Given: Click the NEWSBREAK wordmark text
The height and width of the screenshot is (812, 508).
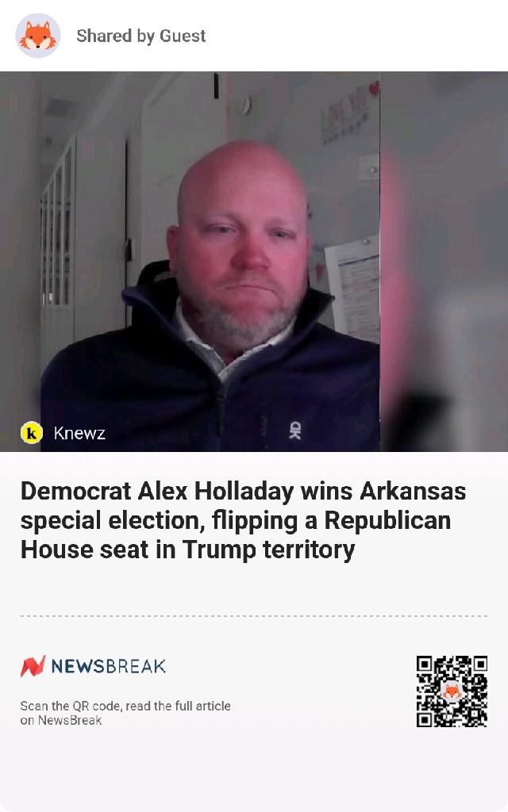Looking at the screenshot, I should click(108, 666).
